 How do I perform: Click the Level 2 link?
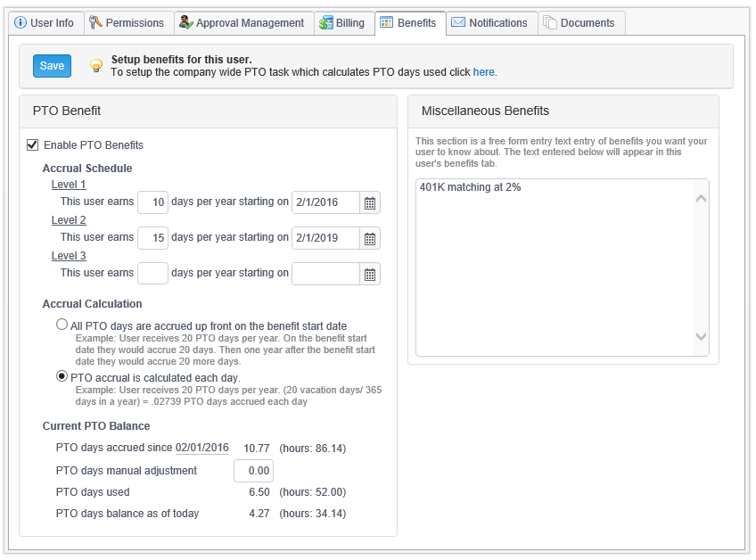click(69, 220)
